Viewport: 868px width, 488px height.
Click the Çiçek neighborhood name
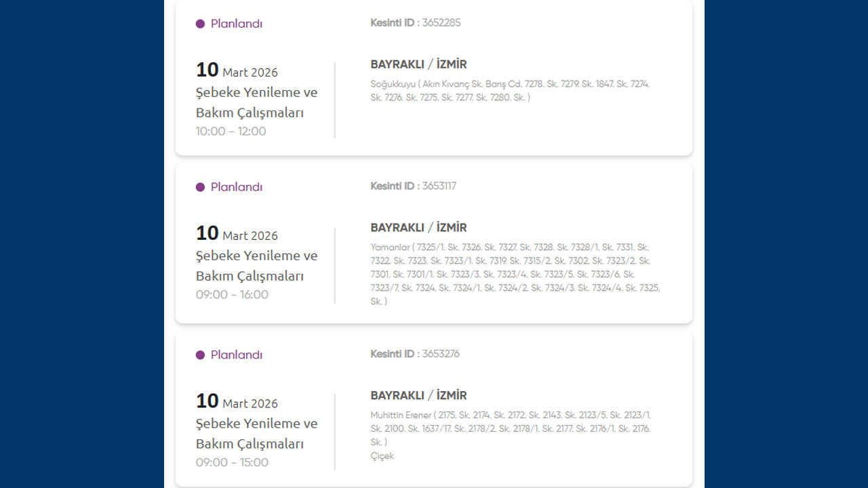point(382,456)
